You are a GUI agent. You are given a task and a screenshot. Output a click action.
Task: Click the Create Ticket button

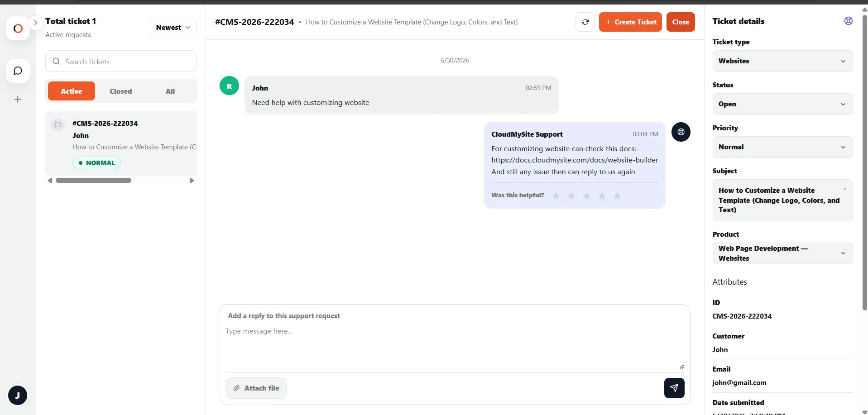point(630,22)
